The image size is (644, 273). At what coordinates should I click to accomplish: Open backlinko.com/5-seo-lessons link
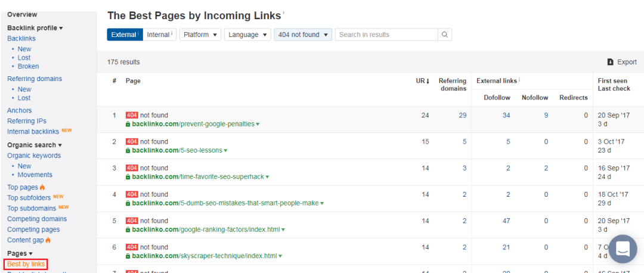(x=177, y=150)
